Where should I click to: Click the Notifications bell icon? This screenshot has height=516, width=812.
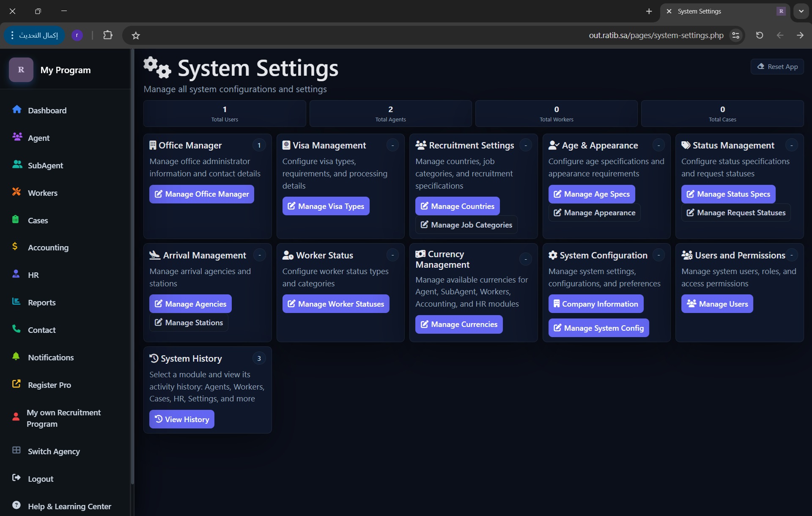pyautogui.click(x=16, y=357)
